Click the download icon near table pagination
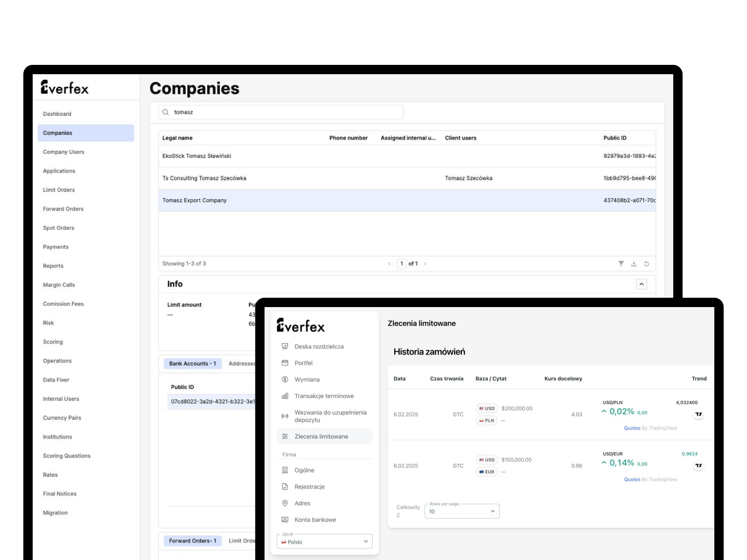The height and width of the screenshot is (560, 747). point(634,263)
